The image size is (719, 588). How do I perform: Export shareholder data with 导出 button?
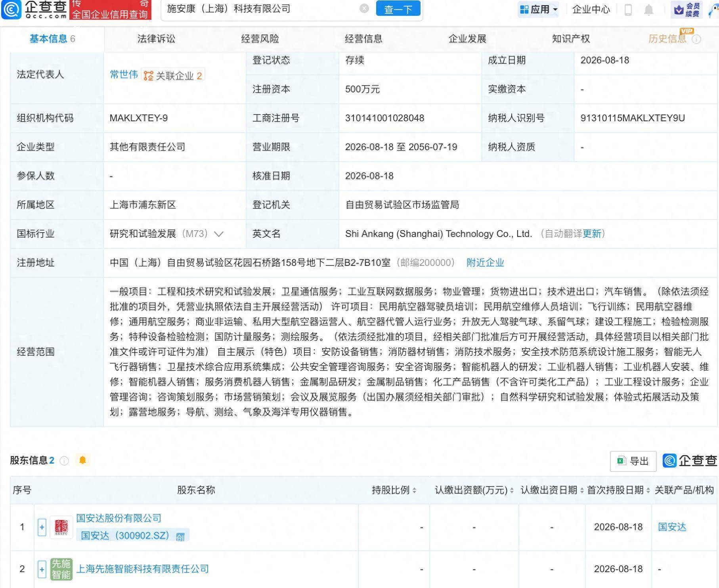click(x=633, y=461)
